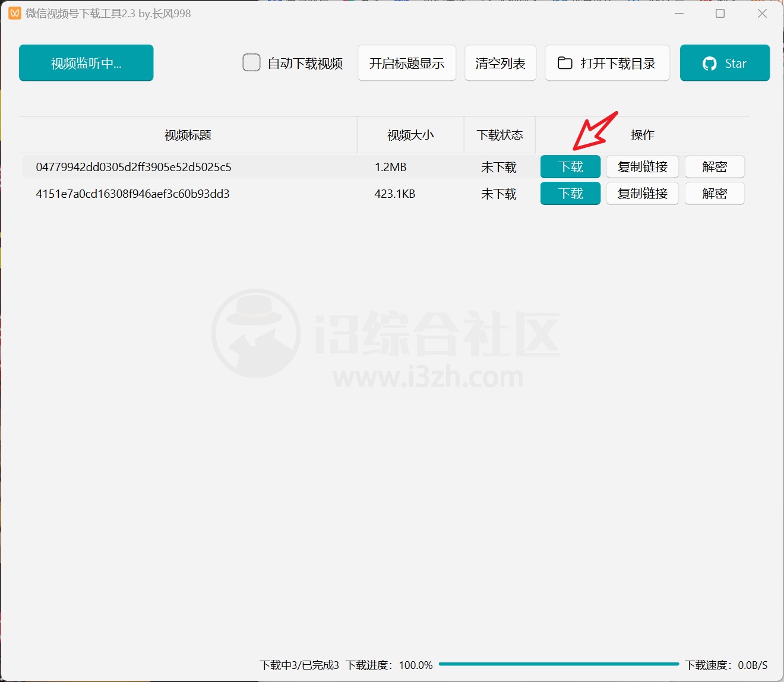Decrypt the second video with 解密
The height and width of the screenshot is (682, 784).
[715, 193]
